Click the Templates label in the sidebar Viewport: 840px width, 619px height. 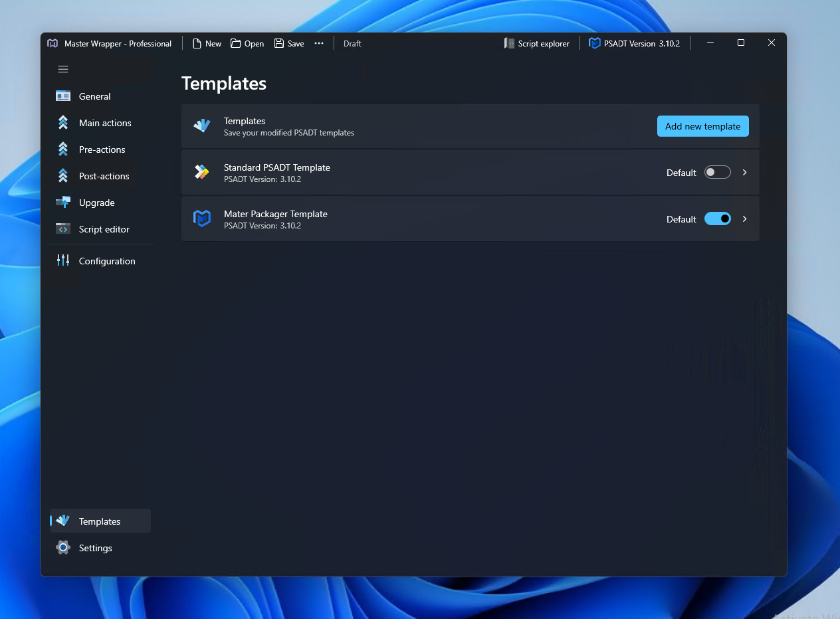(100, 521)
